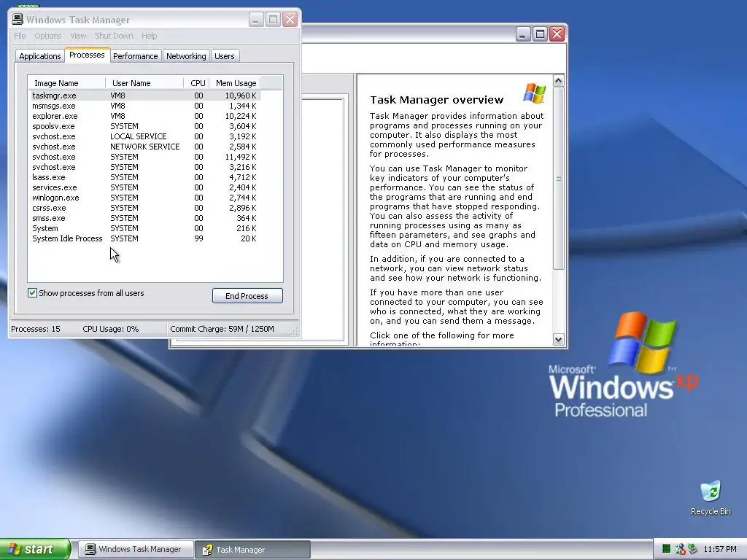747x560 pixels.
Task: Select svchost.exe run by NETWORK SERVICE
Action: click(x=144, y=147)
